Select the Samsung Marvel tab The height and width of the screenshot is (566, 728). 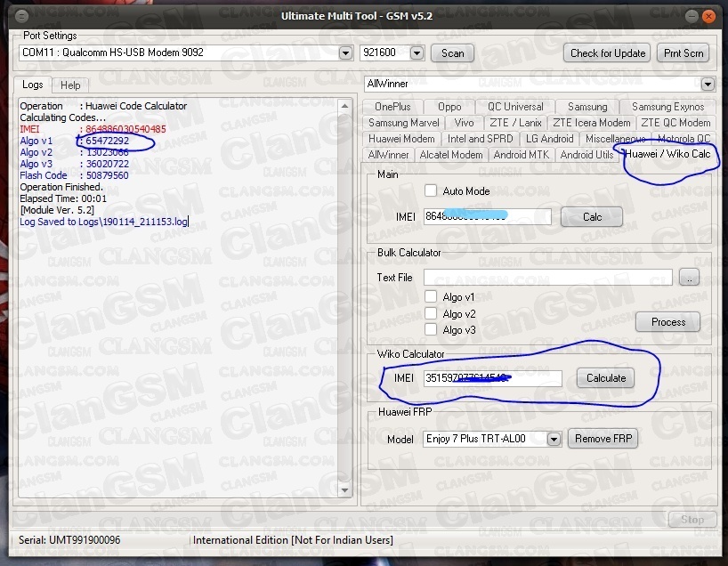pyautogui.click(x=403, y=123)
